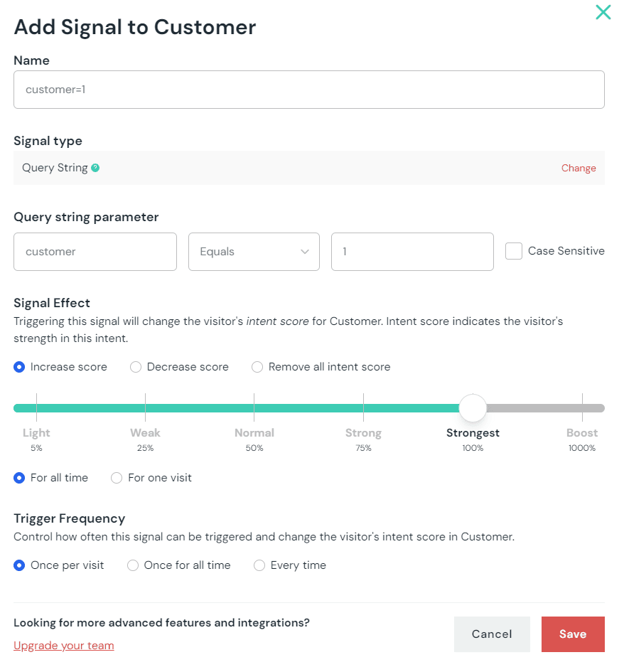Select the Decrease score option
Viewport: 624px width, 672px height.
tap(136, 367)
